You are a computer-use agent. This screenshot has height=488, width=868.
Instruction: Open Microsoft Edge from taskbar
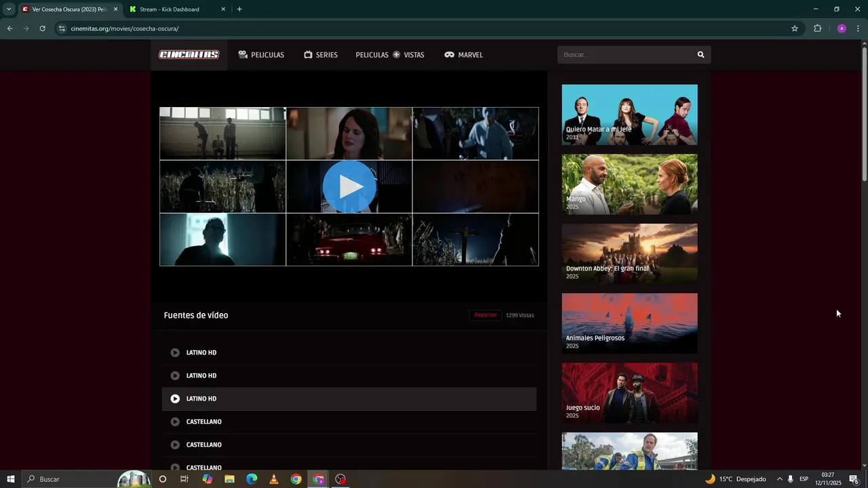252,479
